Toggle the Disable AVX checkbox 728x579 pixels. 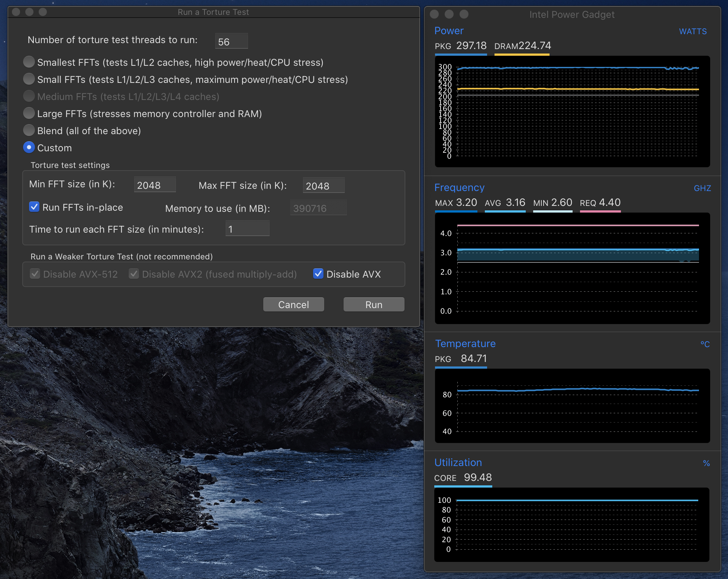click(318, 274)
